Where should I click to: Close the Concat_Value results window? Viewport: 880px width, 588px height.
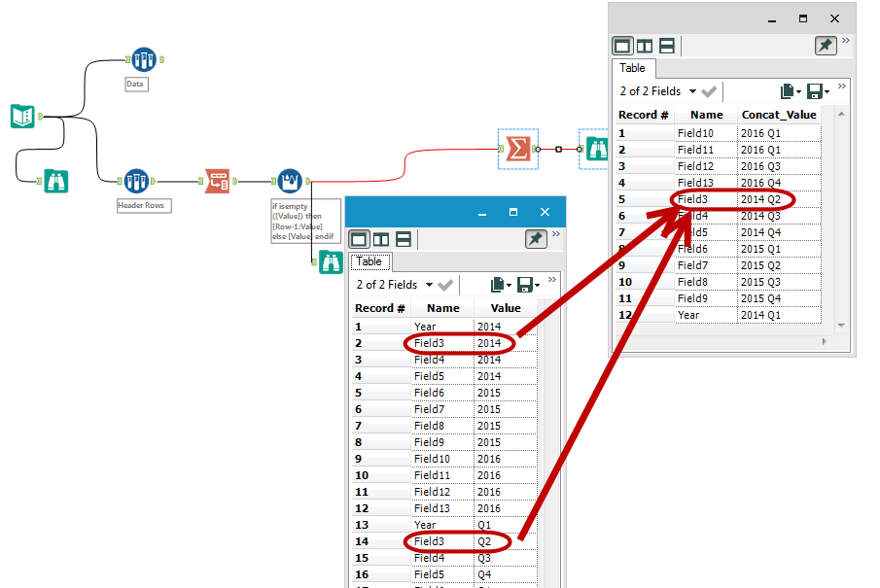(x=834, y=18)
